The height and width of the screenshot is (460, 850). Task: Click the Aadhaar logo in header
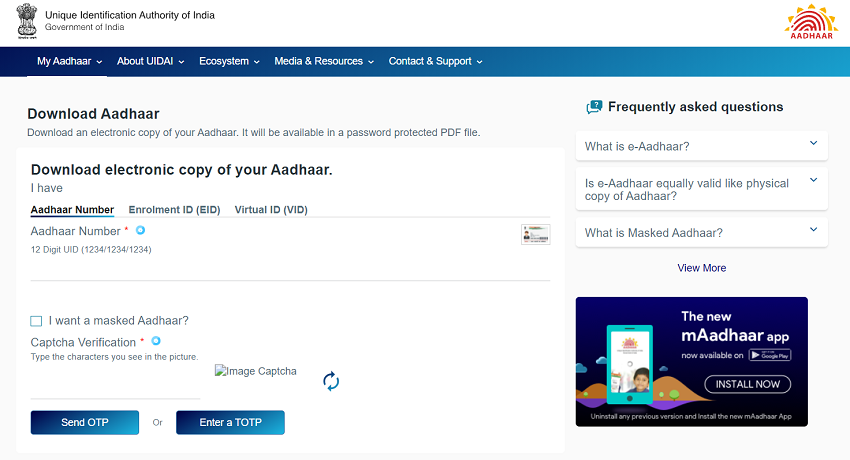point(811,23)
